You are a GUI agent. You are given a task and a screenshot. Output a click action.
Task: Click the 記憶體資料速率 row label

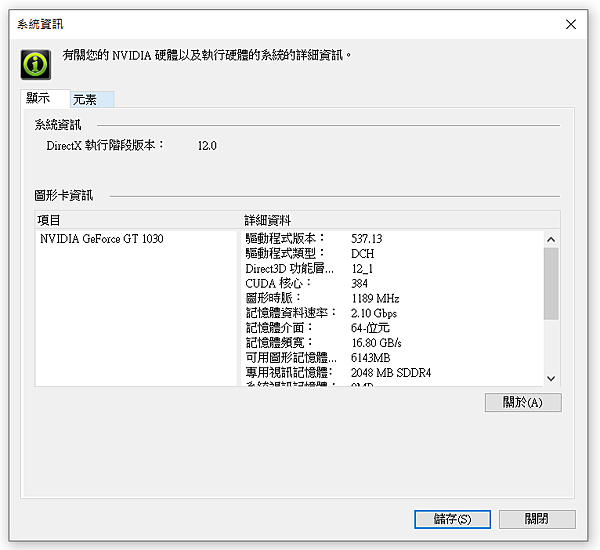291,313
